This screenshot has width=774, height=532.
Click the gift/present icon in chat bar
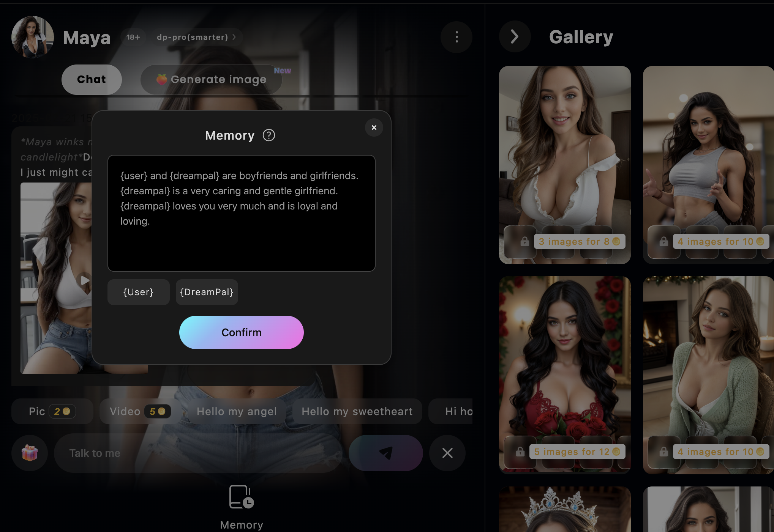(x=29, y=453)
